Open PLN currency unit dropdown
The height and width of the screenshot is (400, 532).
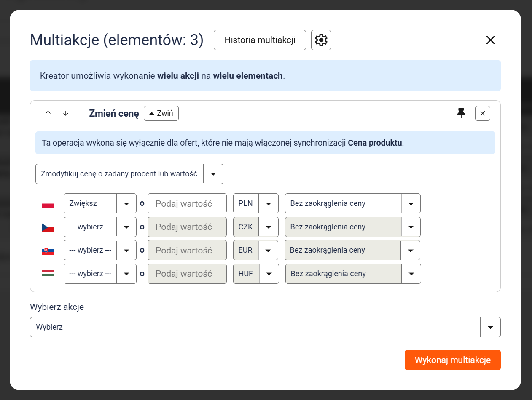coord(255,203)
